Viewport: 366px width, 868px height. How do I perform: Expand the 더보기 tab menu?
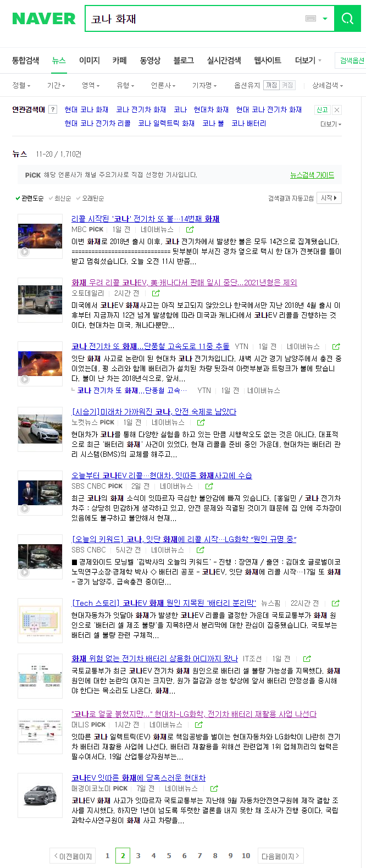click(308, 60)
